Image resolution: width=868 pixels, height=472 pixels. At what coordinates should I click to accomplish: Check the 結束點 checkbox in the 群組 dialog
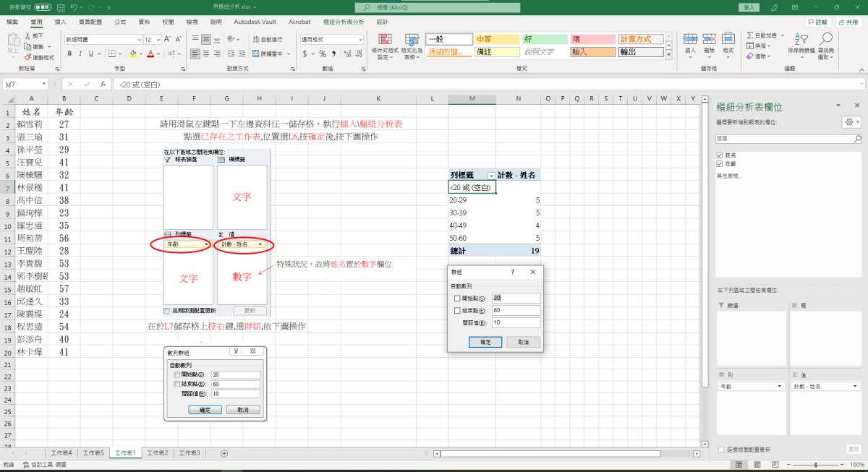[456, 310]
